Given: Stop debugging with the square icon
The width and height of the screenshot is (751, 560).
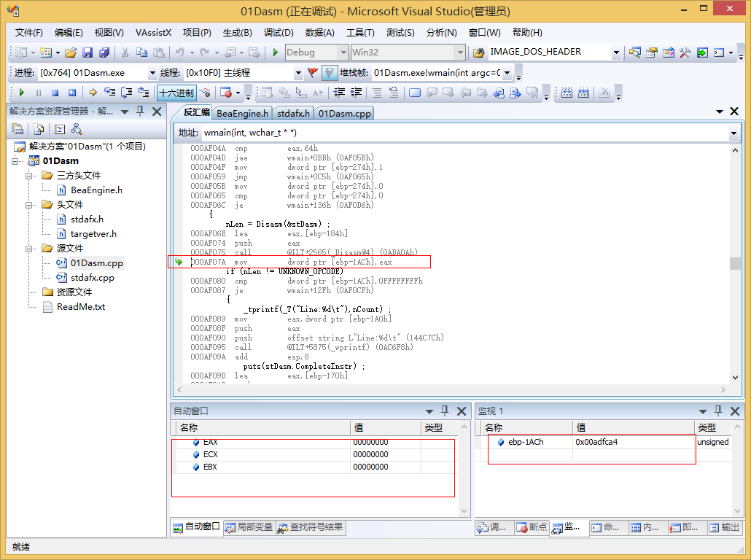Looking at the screenshot, I should 55,93.
